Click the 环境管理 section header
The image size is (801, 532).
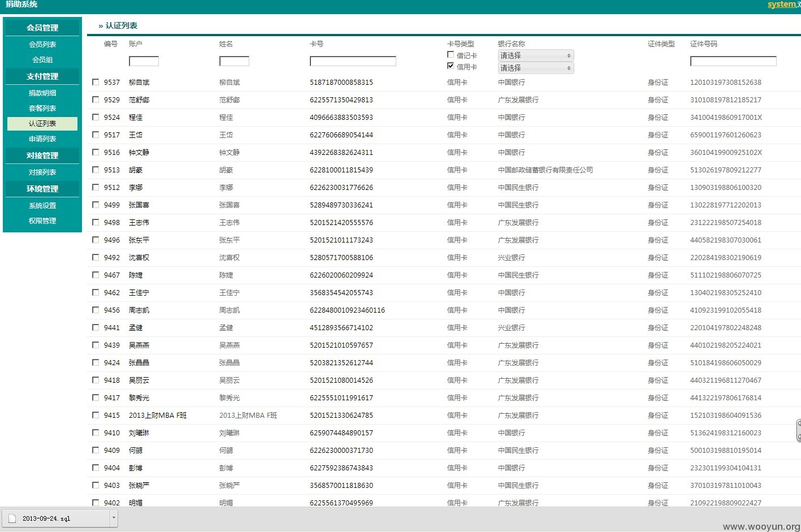[x=42, y=188]
